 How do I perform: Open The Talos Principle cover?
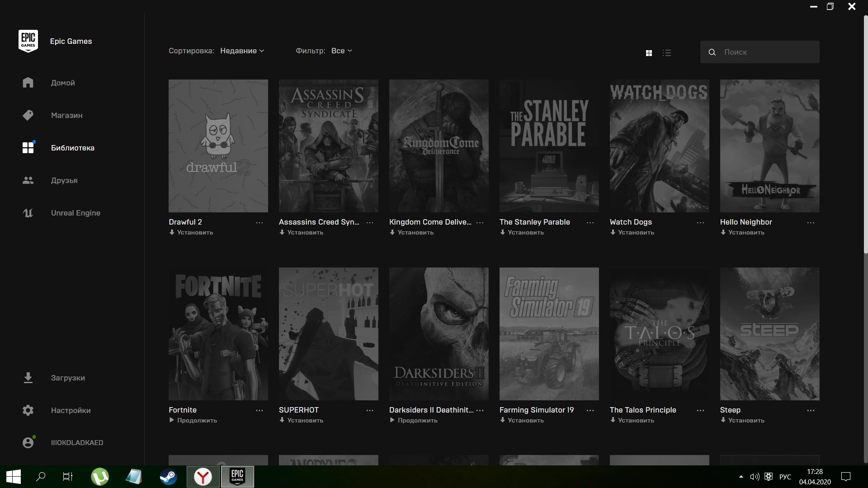(660, 334)
